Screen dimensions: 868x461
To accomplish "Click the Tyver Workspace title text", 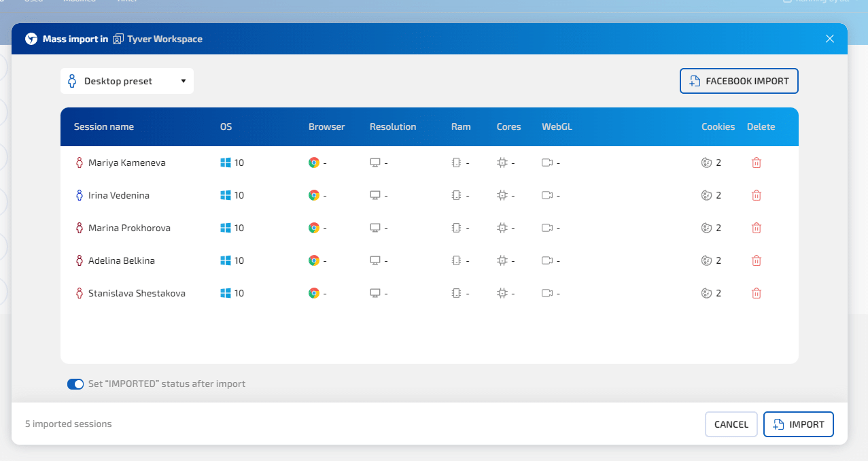I will pyautogui.click(x=165, y=39).
